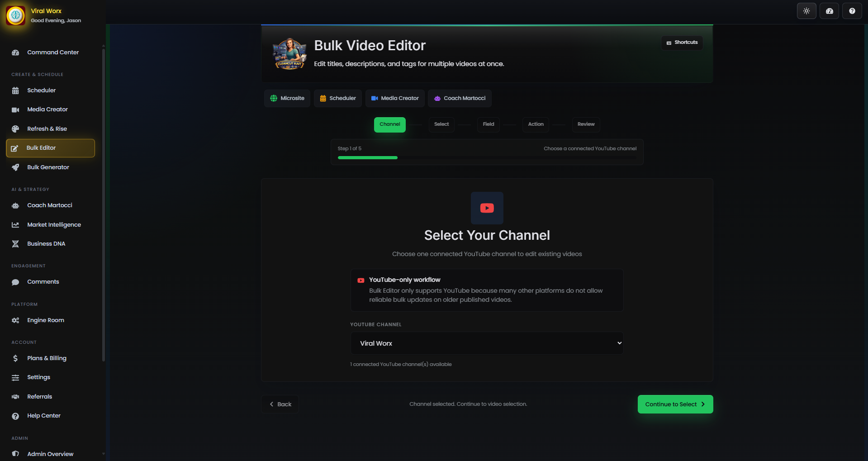Click the Scheduler calendar icon in sidebar
The height and width of the screenshot is (461, 868).
point(15,90)
